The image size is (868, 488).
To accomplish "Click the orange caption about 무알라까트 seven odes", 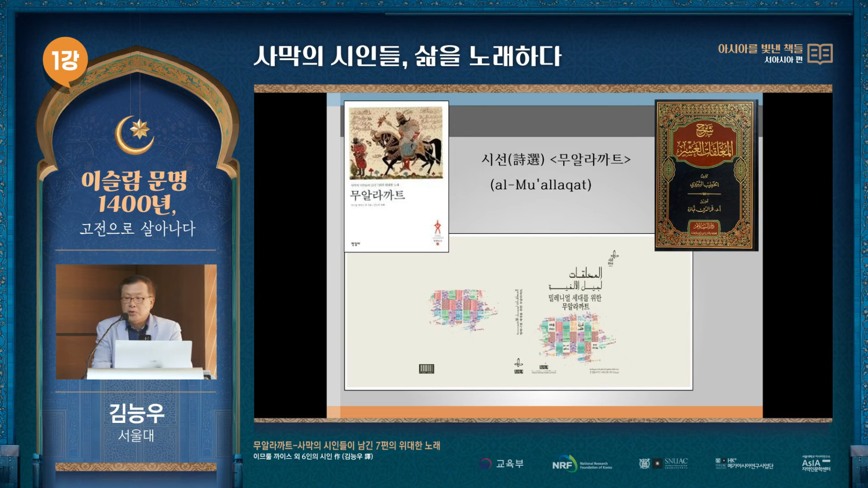I will (347, 446).
